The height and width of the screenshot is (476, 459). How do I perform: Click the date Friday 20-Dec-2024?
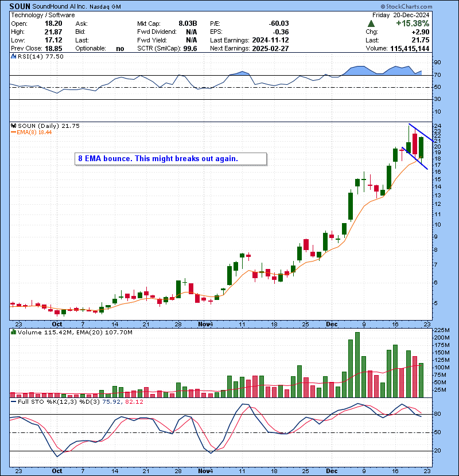click(400, 15)
